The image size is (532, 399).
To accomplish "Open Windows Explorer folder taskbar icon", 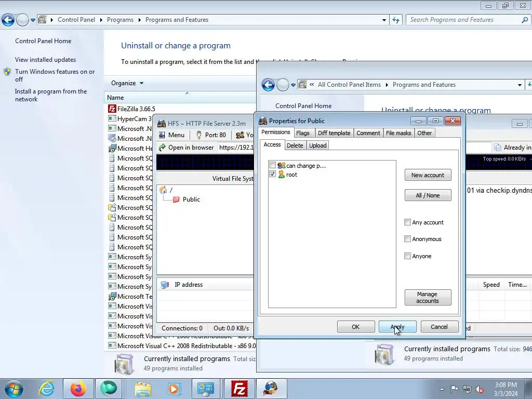I will coord(143,389).
